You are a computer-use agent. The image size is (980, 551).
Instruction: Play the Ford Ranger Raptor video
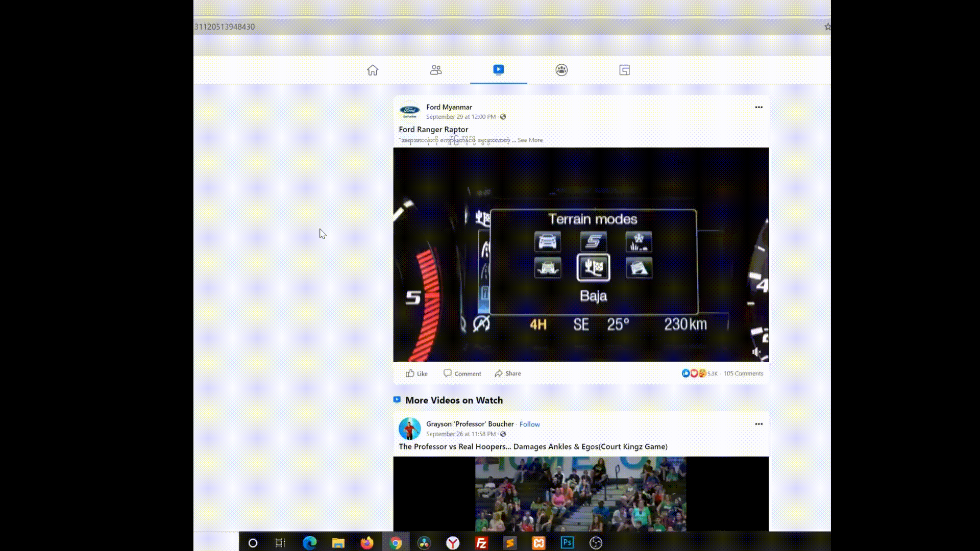pyautogui.click(x=581, y=255)
